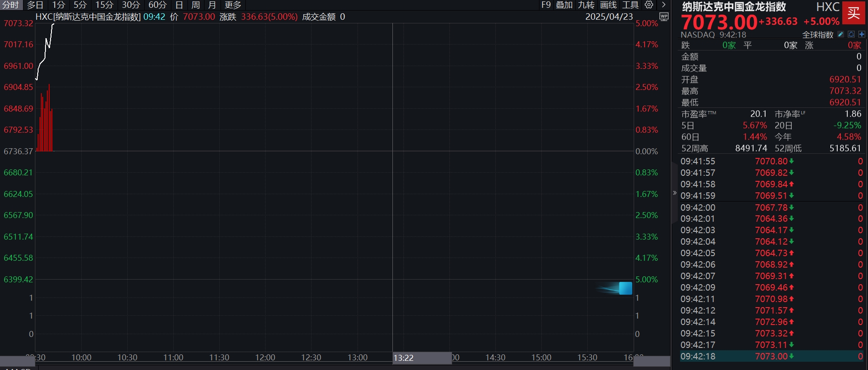Switch to 日 daily chart tab
868x370 pixels.
pyautogui.click(x=179, y=5)
